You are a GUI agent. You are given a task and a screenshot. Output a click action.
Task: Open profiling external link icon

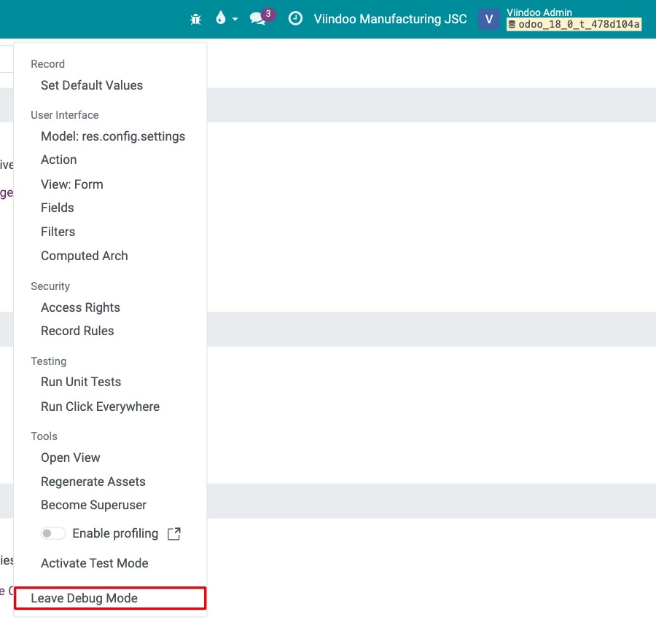[174, 533]
